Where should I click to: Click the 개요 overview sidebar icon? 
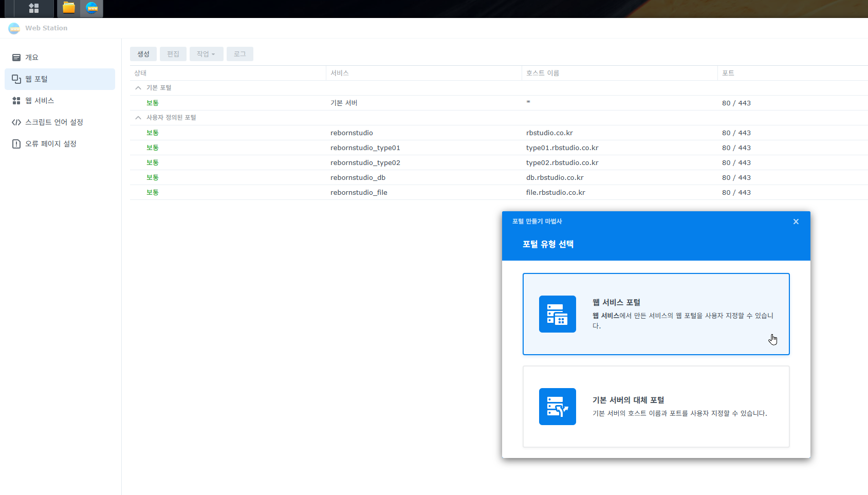coord(16,58)
